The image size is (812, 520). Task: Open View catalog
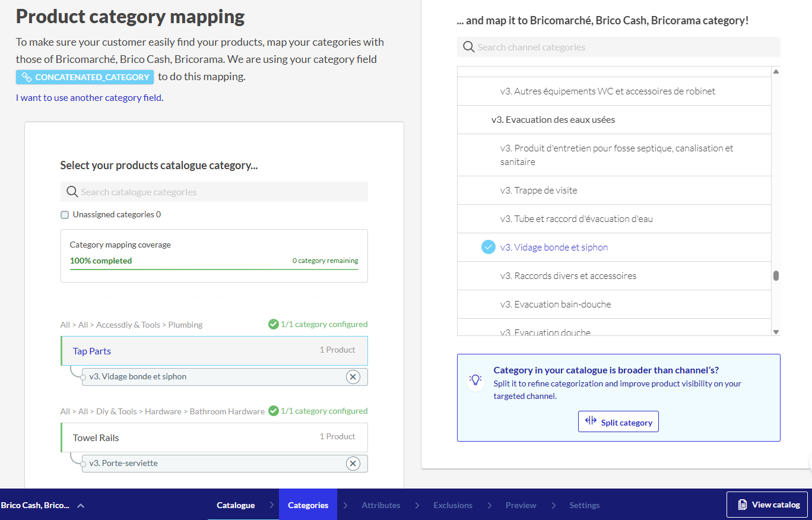[767, 505]
